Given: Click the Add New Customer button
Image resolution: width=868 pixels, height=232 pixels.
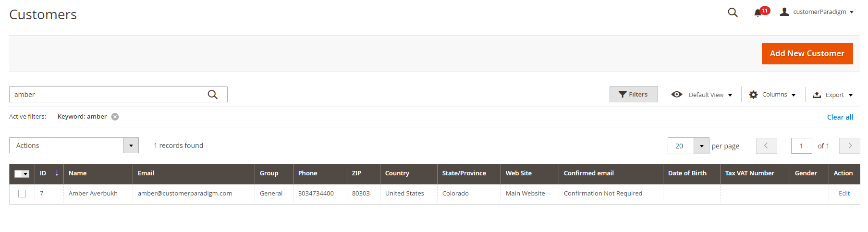Looking at the screenshot, I should coord(807,53).
